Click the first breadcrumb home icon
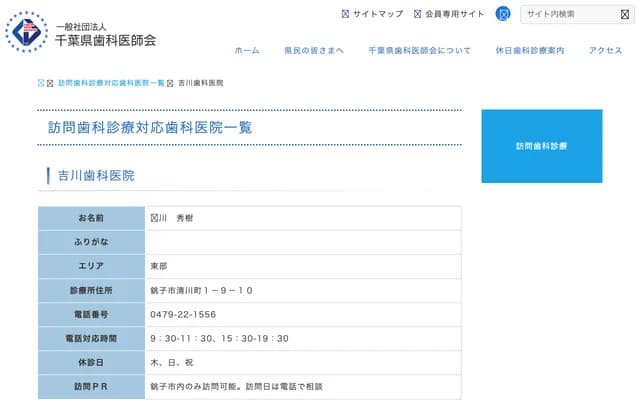Screen dimensions: 640x400 [x=40, y=82]
